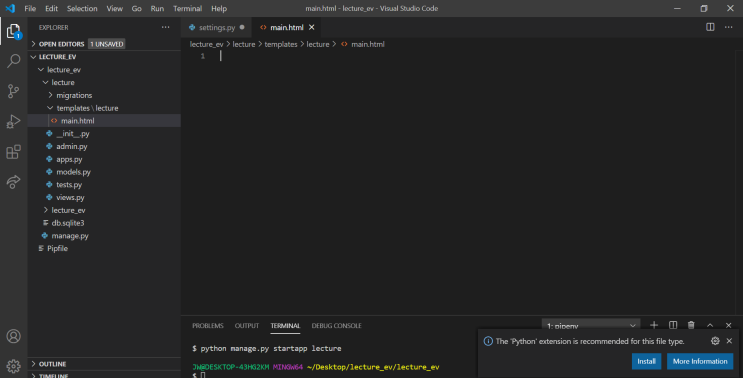Viewport: 743px width, 378px height.
Task: Open the Manage gear in activity bar
Action: coord(14,366)
